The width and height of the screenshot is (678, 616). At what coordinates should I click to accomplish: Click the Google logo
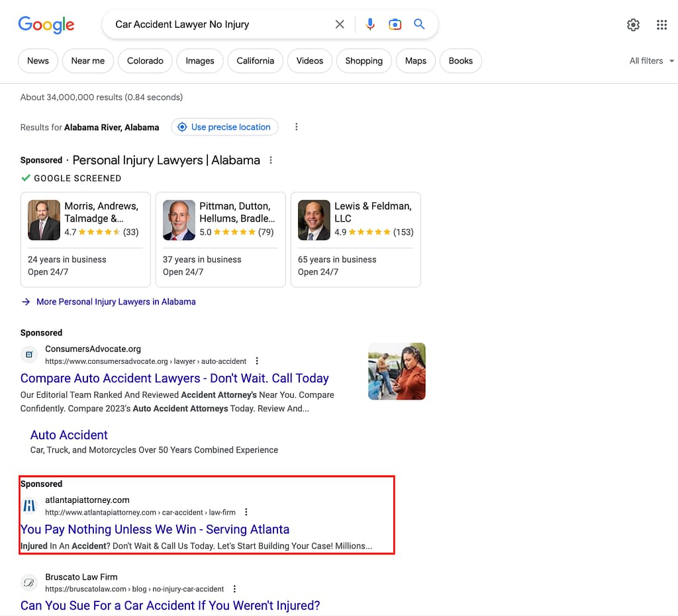point(46,24)
